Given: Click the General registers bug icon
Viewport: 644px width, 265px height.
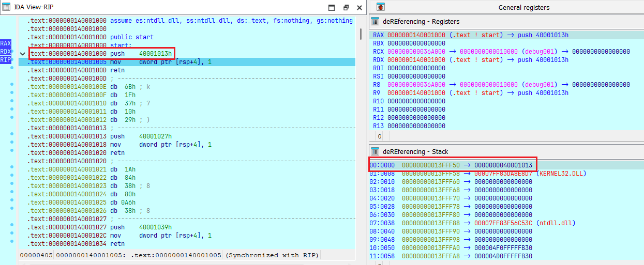Looking at the screenshot, I should [x=380, y=7].
